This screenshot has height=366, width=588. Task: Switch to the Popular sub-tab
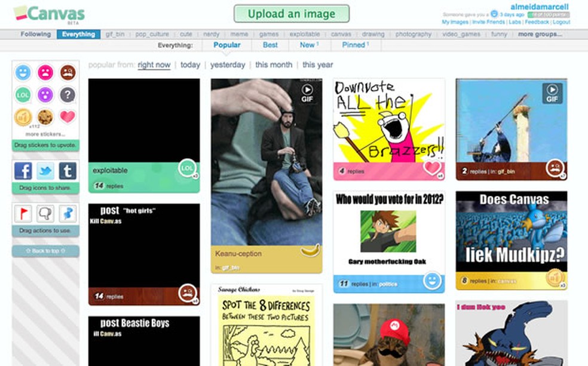click(x=227, y=45)
